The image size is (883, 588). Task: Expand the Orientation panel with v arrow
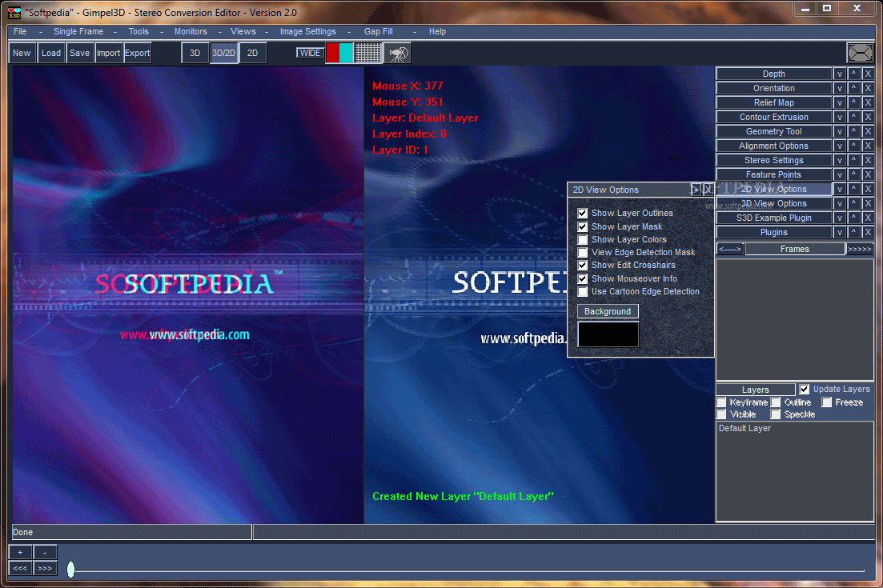point(840,88)
